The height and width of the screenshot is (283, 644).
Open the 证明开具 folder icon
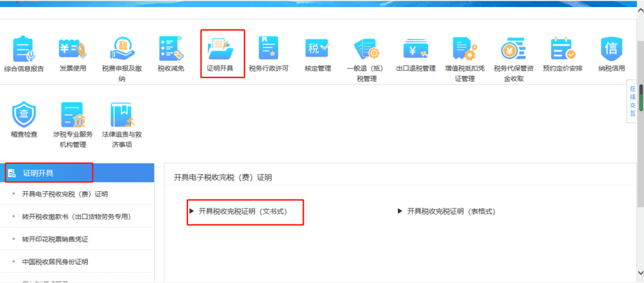221,49
